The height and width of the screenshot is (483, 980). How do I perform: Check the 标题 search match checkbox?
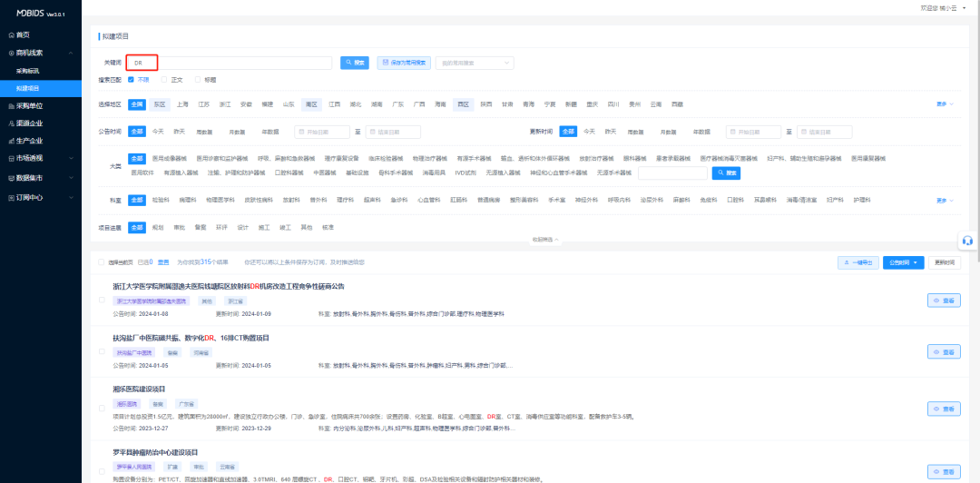coord(198,80)
